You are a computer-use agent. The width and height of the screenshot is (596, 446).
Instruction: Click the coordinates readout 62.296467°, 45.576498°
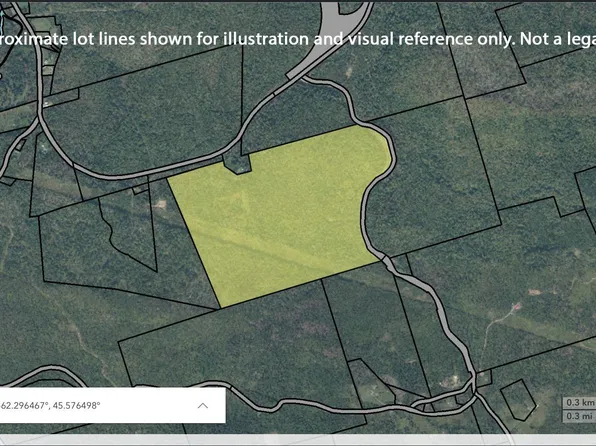pos(50,405)
